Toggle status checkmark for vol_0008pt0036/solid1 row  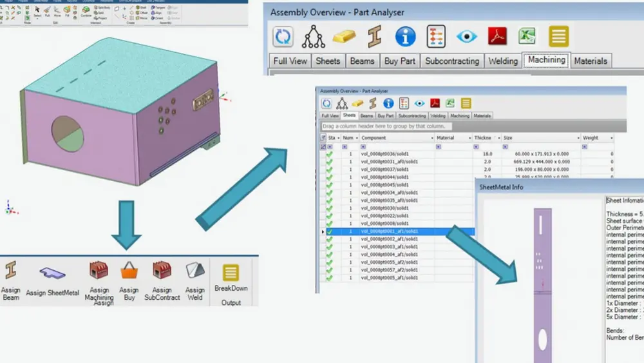click(x=330, y=155)
